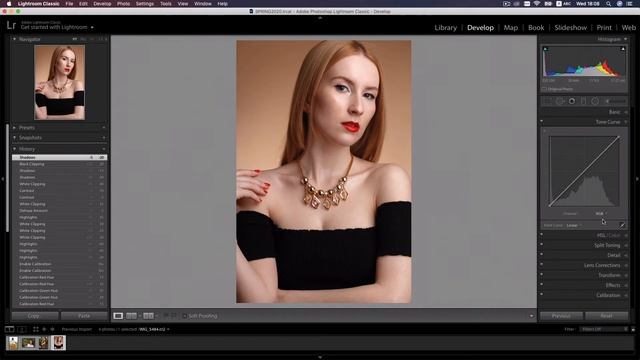
Task: Activate Tone Curve targeted adjustment tool
Action: pyautogui.click(x=544, y=131)
